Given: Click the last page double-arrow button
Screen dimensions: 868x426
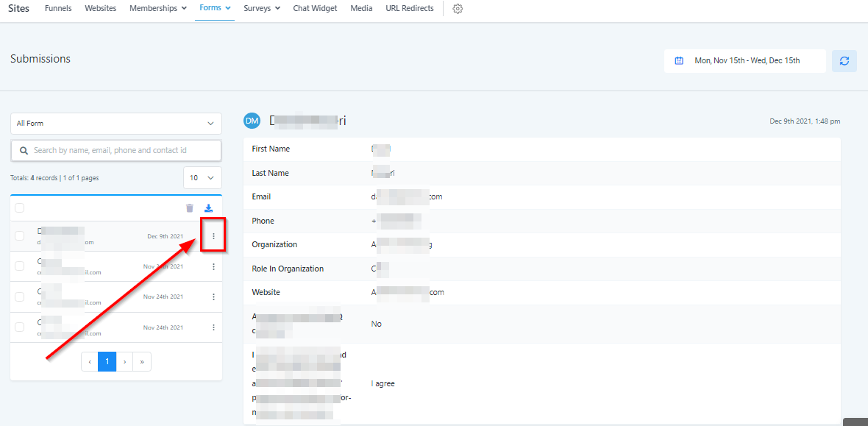Looking at the screenshot, I should [x=142, y=362].
